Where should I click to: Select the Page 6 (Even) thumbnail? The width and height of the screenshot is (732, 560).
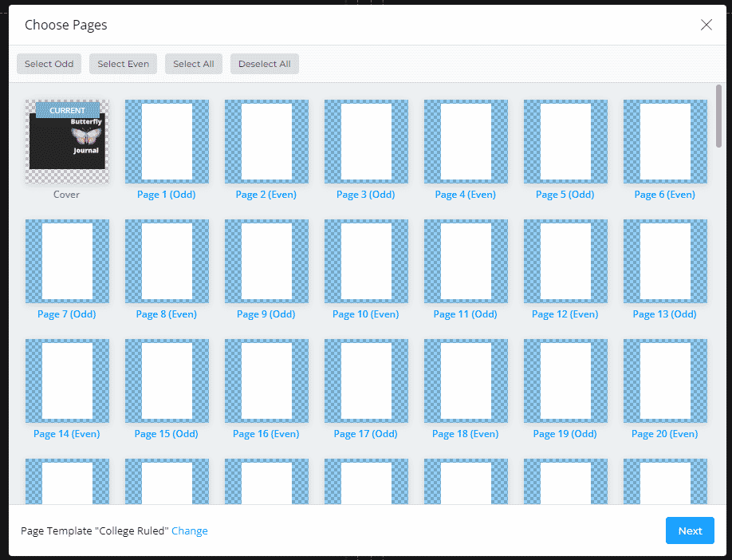pos(665,141)
